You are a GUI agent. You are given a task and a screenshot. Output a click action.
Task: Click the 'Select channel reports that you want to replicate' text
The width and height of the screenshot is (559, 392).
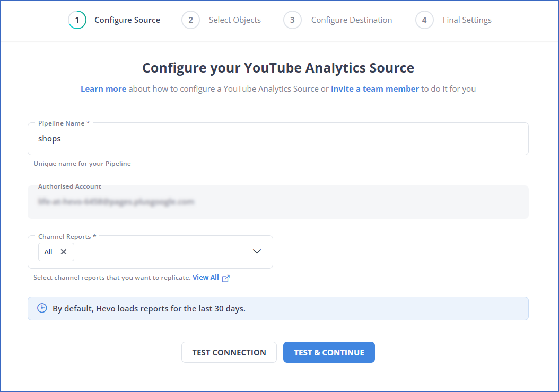coord(112,278)
